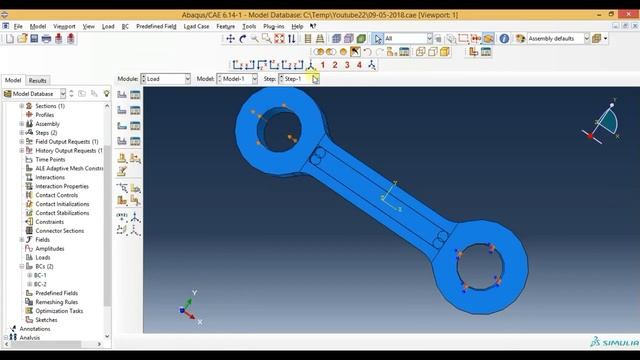Open the Step dropdown showing Step-1
This screenshot has width=640, height=360.
(x=299, y=79)
